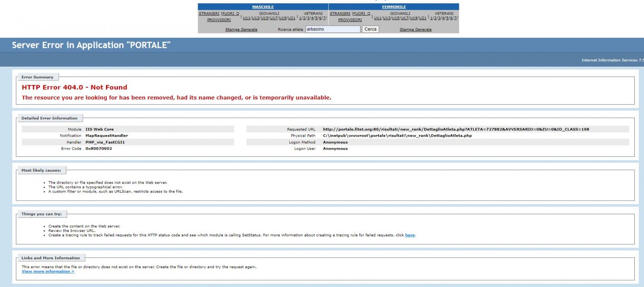Click the Cerca search button
644x287 pixels.
click(x=370, y=29)
